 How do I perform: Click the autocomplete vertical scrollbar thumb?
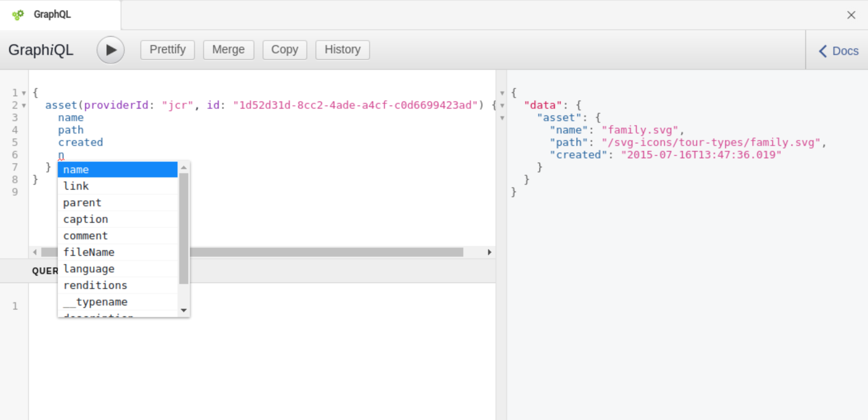pyautogui.click(x=184, y=229)
